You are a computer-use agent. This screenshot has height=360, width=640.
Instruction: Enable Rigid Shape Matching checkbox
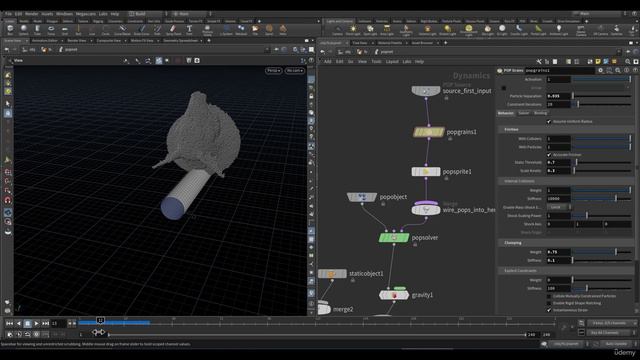[549, 303]
